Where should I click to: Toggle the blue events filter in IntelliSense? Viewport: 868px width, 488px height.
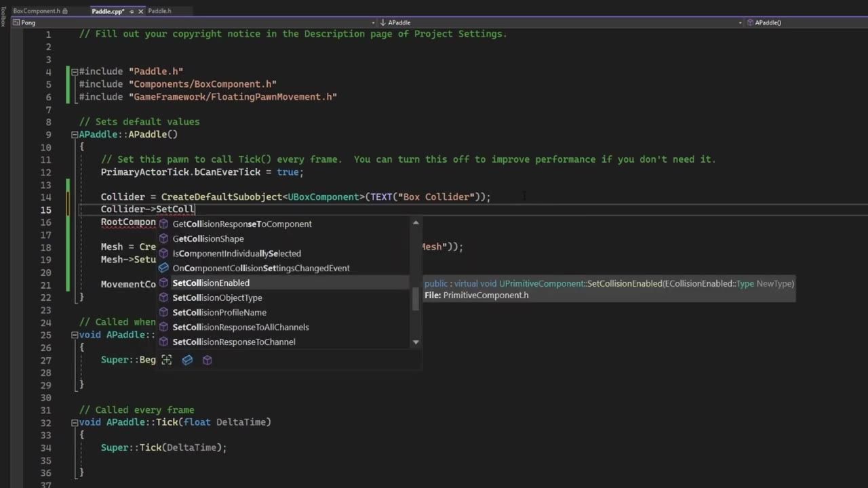click(187, 360)
